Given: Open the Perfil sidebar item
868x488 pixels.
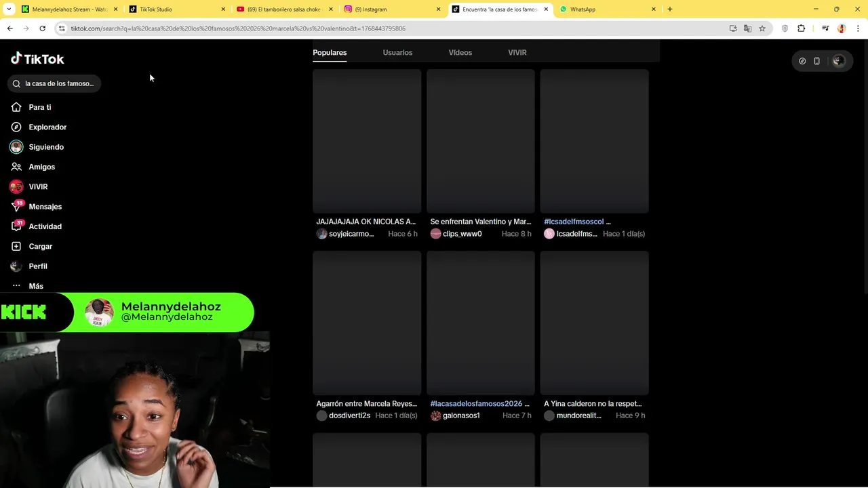Looking at the screenshot, I should (x=29, y=266).
